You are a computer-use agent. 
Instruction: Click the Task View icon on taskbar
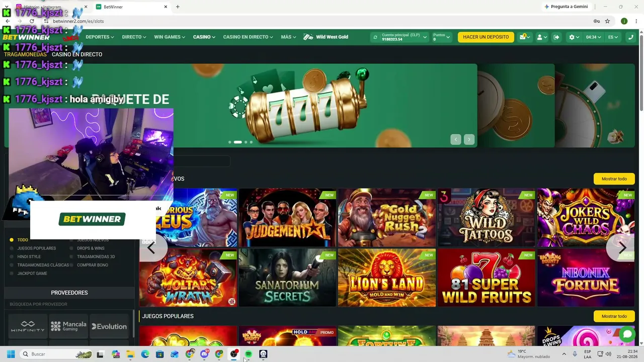pyautogui.click(x=100, y=354)
